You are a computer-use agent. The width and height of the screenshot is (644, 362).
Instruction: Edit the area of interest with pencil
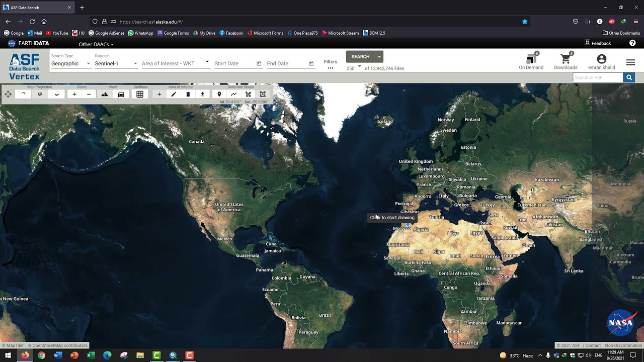coord(174,94)
